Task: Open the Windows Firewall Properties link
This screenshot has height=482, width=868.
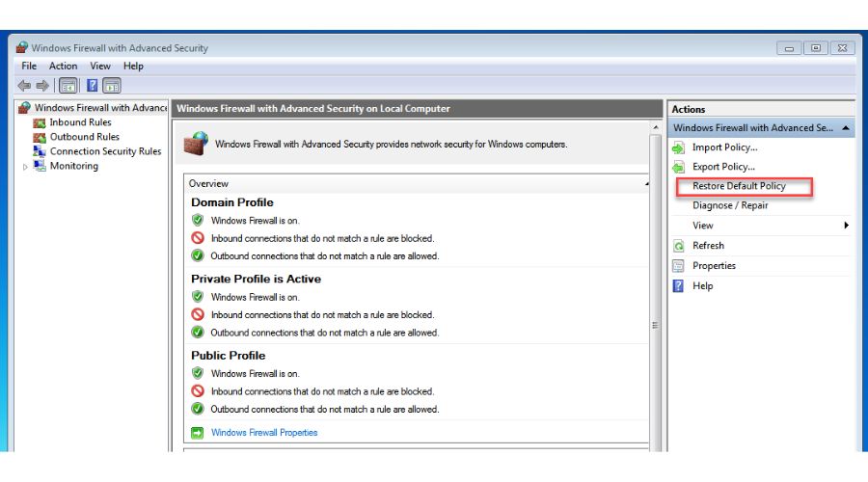Action: click(264, 433)
